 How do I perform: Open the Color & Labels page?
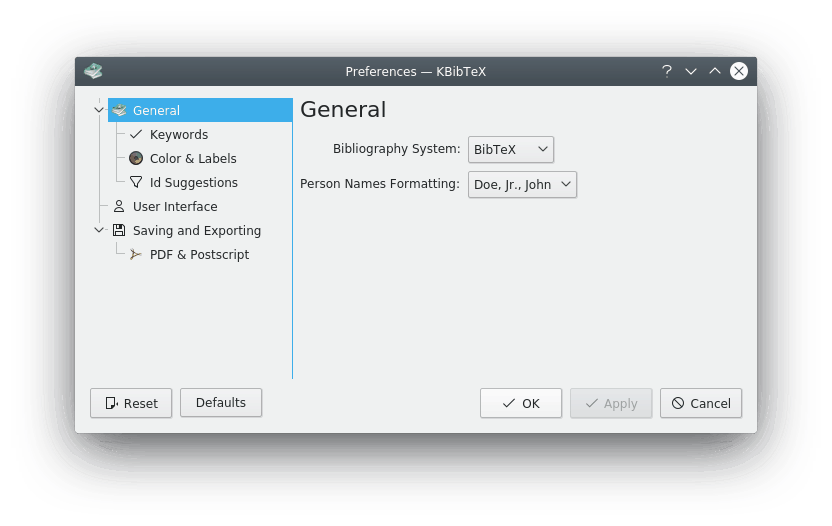point(193,158)
